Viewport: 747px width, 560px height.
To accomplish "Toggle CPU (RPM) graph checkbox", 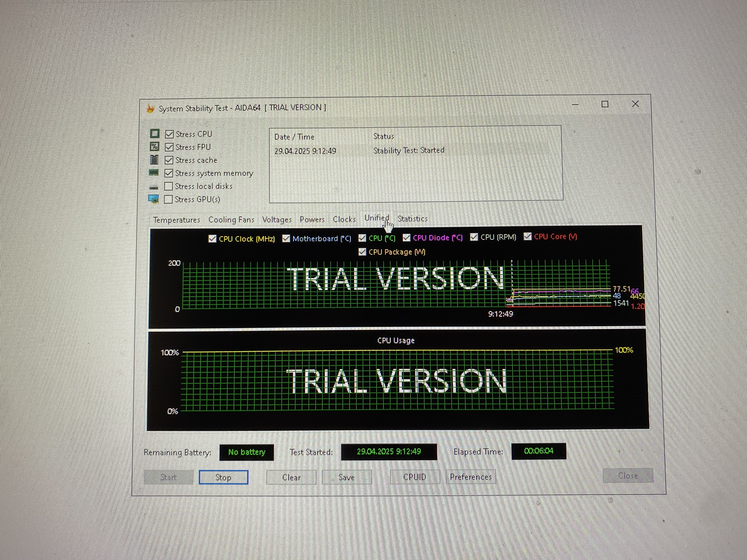I will pos(474,237).
